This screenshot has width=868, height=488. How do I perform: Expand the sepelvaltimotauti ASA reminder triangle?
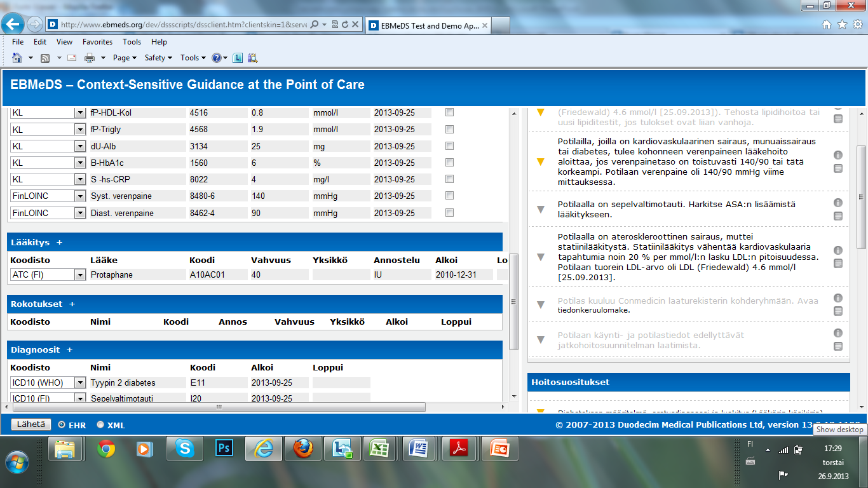(541, 209)
